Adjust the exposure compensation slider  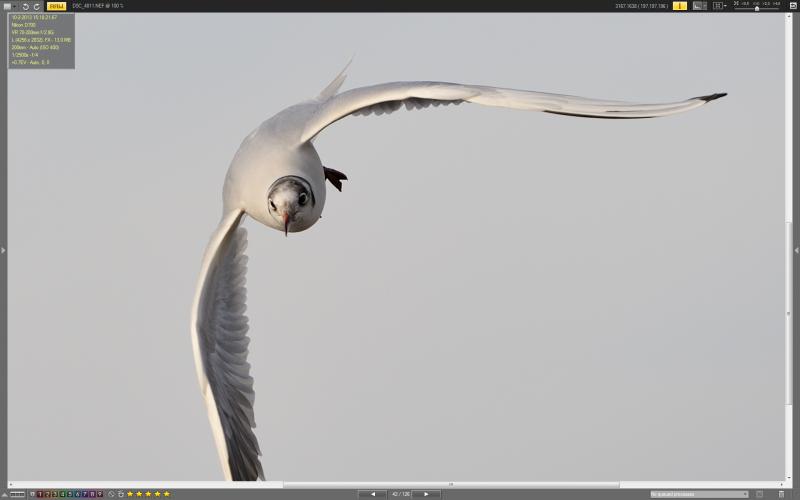(757, 6)
